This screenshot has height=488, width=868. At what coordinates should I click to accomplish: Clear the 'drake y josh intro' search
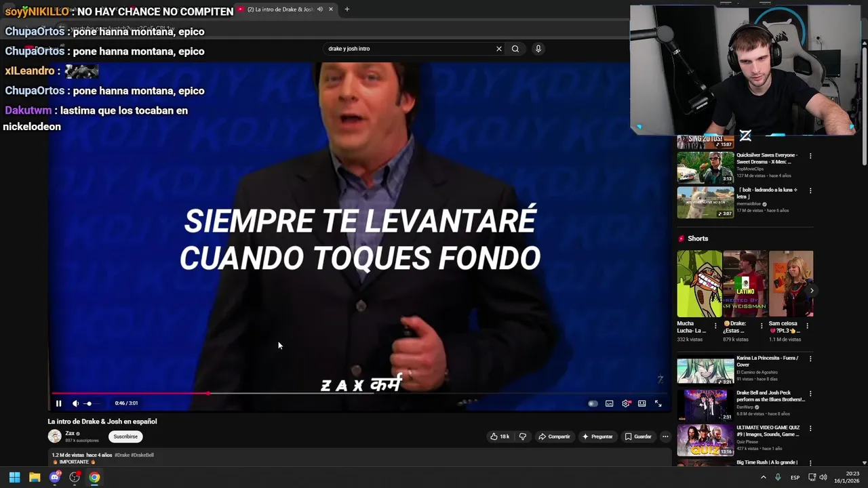pos(499,49)
